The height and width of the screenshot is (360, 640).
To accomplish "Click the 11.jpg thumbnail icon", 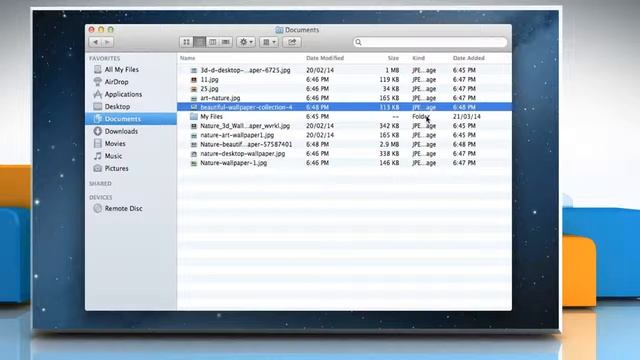I will (194, 80).
